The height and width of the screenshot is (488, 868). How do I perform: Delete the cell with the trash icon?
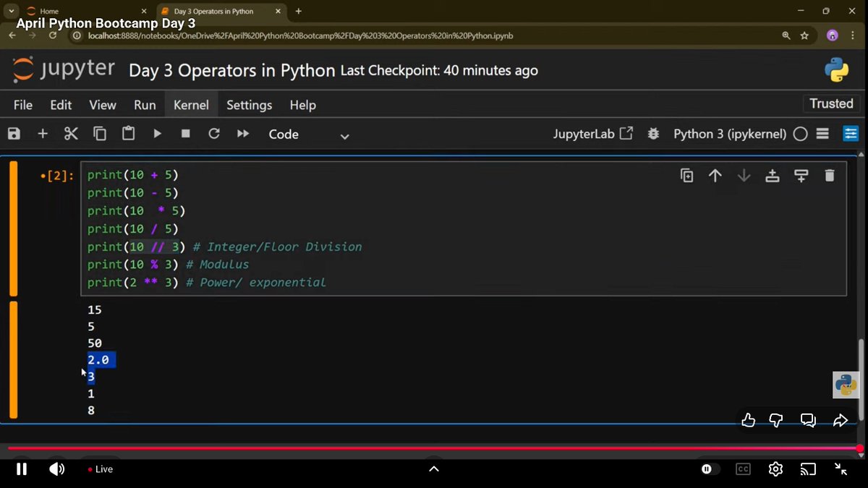830,175
